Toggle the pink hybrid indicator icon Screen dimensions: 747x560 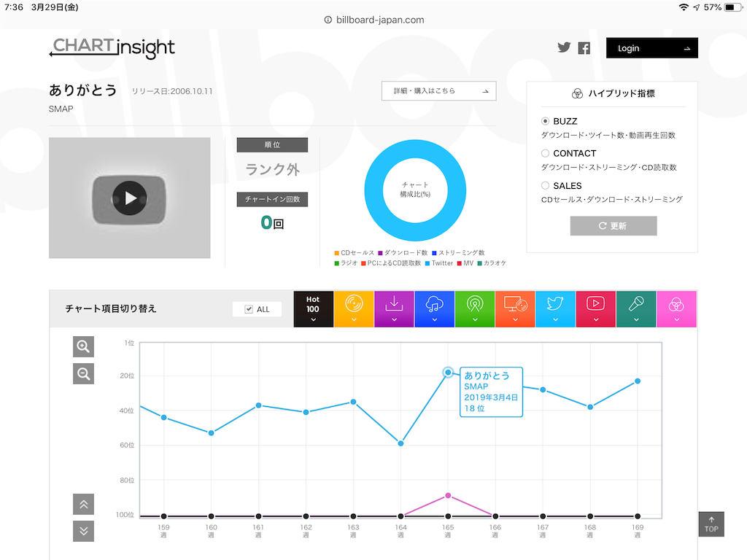point(676,309)
